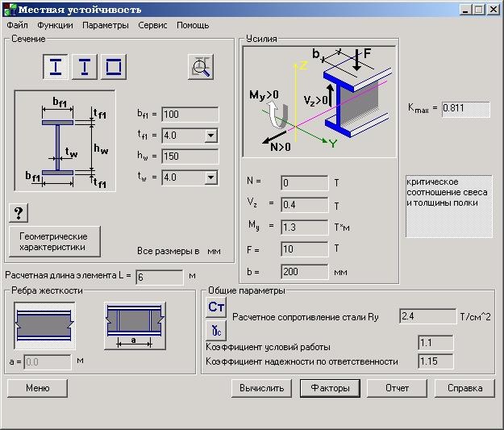Open the working condition coefficient γc icon
This screenshot has width=504, height=430.
pos(216,330)
